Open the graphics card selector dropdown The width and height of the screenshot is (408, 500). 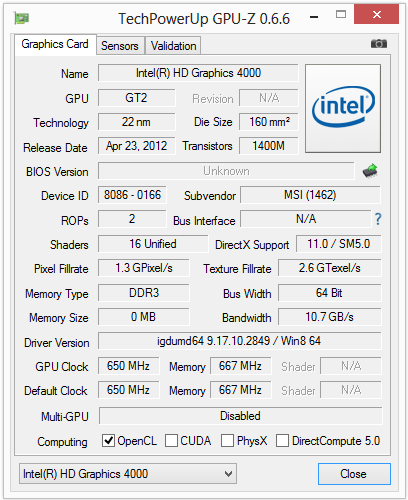click(128, 473)
